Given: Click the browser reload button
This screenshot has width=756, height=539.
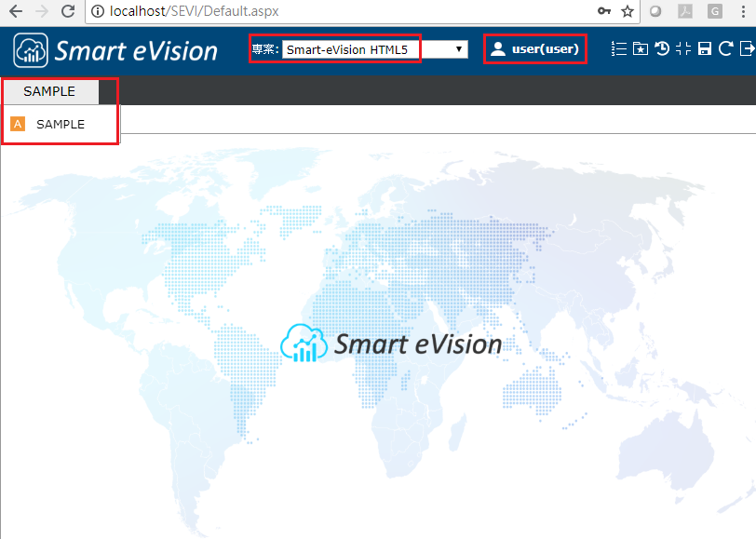Looking at the screenshot, I should click(66, 11).
